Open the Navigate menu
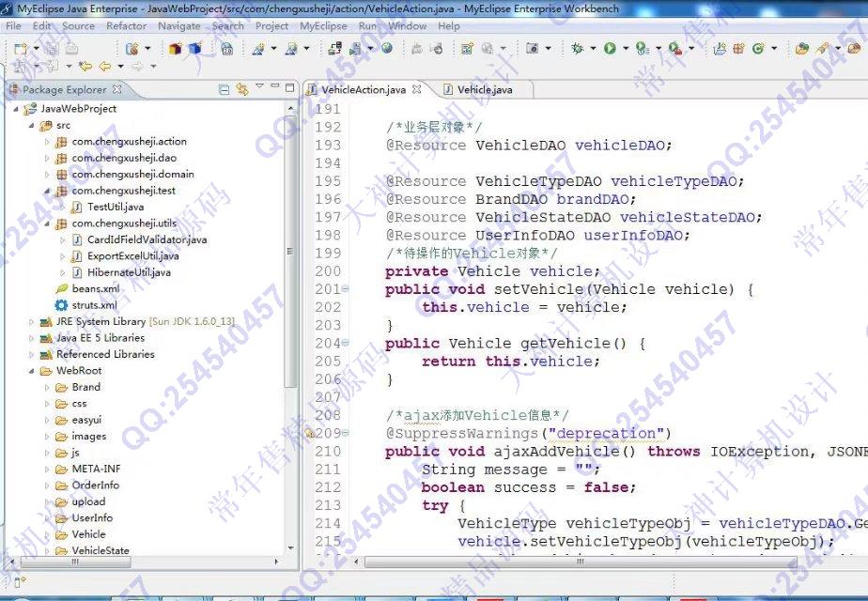 (x=178, y=26)
